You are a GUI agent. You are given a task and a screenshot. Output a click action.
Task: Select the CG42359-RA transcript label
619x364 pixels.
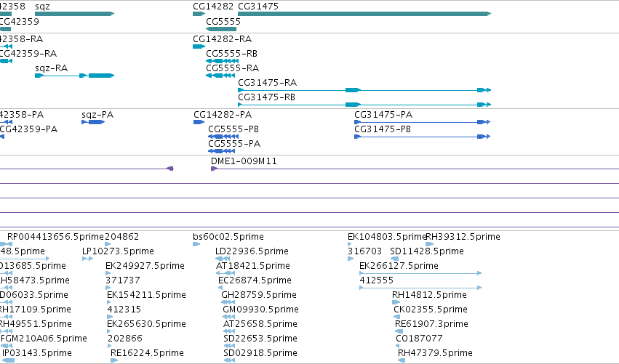tap(28, 54)
